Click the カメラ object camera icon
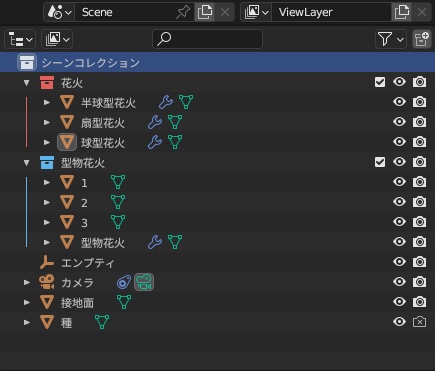 click(47, 282)
